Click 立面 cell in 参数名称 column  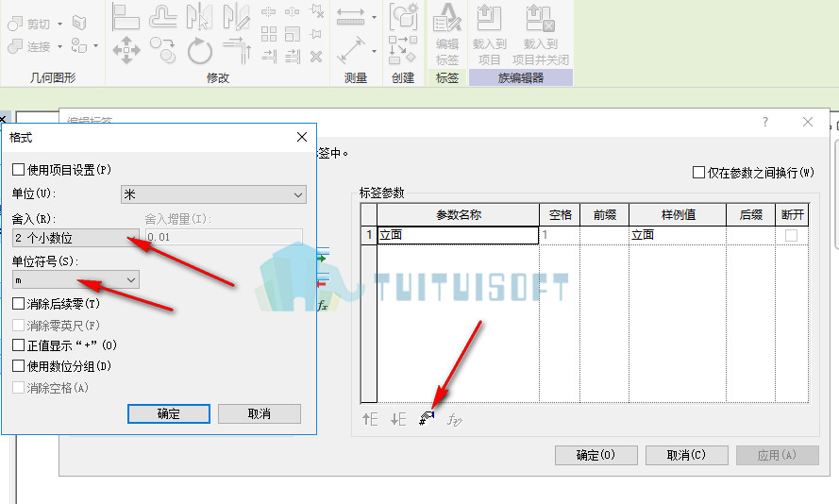[458, 235]
